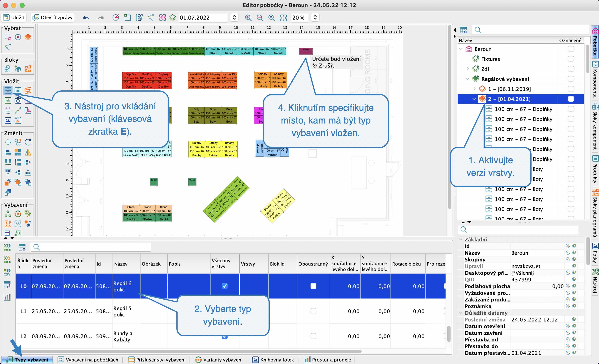Click the canvas vertical scrollbar
The height and width of the screenshot is (364, 599).
tap(450, 117)
